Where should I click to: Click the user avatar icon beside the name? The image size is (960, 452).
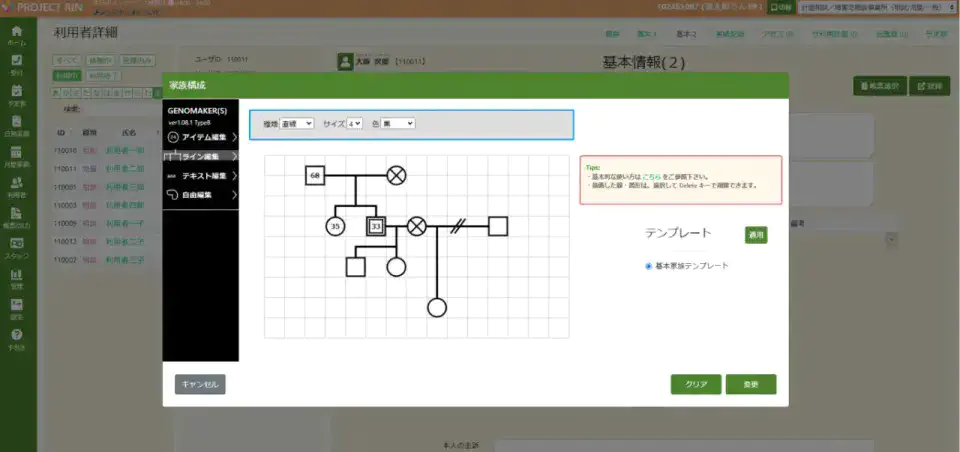click(x=345, y=61)
